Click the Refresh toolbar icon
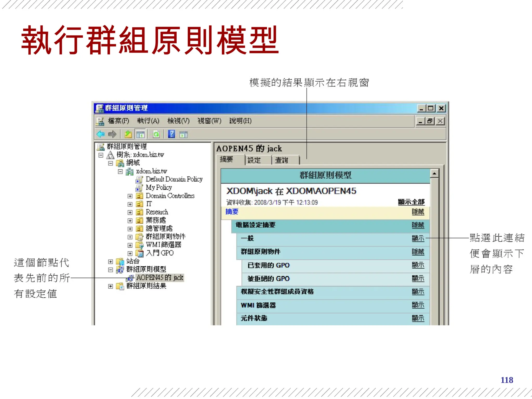532x399 pixels. 156,134
